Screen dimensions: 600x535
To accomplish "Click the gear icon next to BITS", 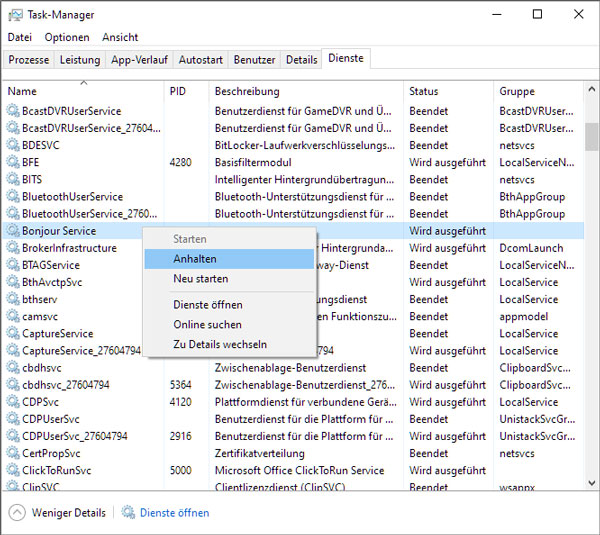I will coord(13,179).
